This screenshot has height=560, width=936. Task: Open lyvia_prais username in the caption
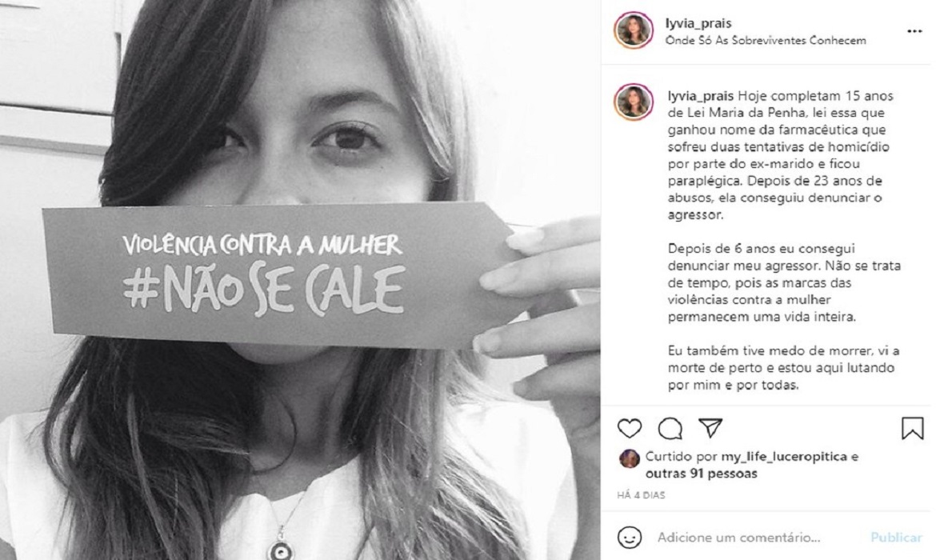pos(700,96)
